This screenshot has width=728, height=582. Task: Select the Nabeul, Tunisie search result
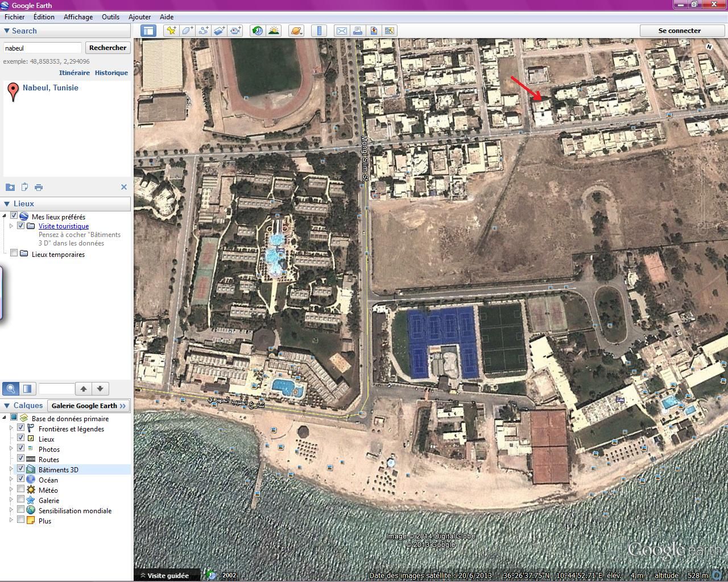click(x=51, y=88)
